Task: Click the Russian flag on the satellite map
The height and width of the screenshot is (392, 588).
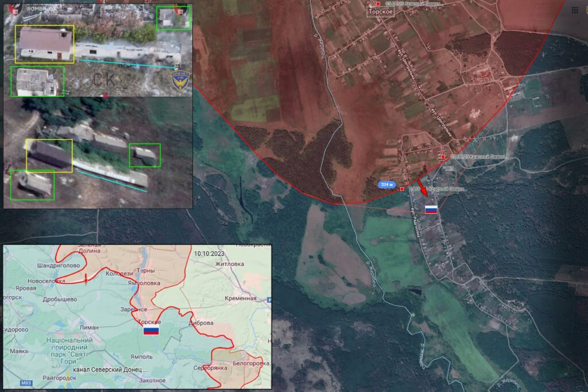Action: coord(431,210)
